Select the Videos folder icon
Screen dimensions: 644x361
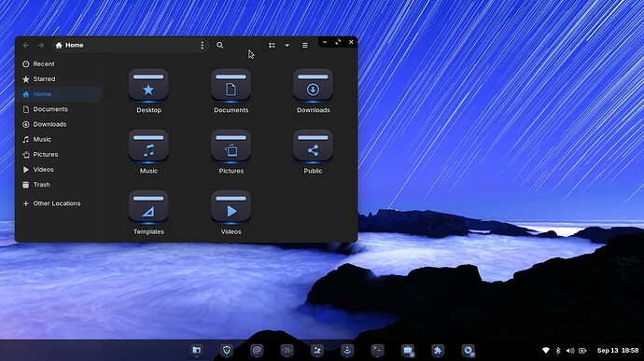(231, 207)
